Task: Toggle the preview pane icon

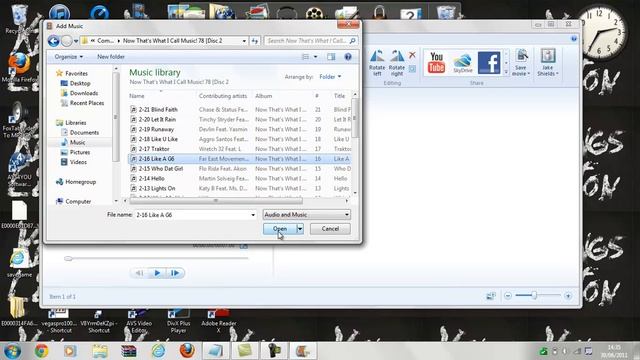Action: [x=331, y=57]
